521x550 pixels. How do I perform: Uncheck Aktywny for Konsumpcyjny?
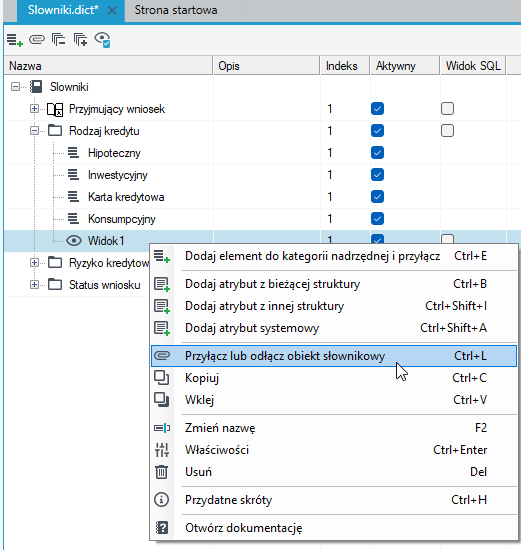377,219
